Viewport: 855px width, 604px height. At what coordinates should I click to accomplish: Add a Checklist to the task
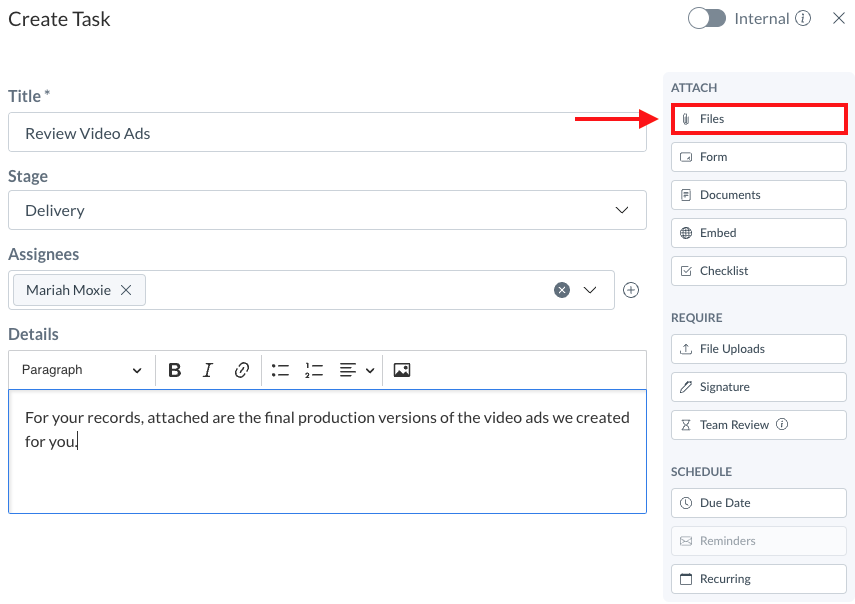[x=759, y=271]
